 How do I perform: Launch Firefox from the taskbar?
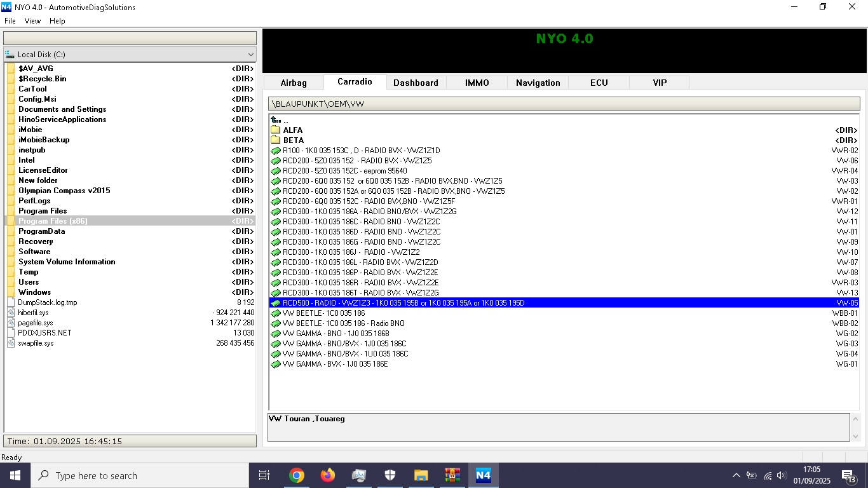(x=328, y=475)
